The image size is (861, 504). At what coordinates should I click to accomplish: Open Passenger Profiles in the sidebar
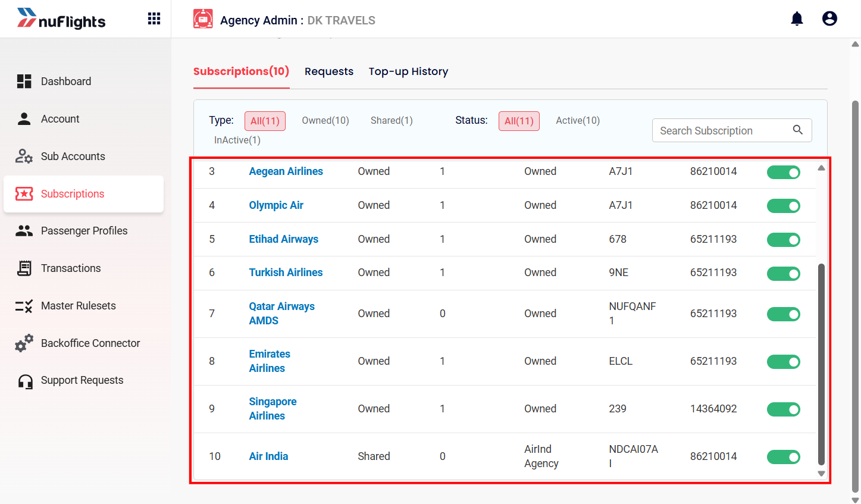(83, 231)
